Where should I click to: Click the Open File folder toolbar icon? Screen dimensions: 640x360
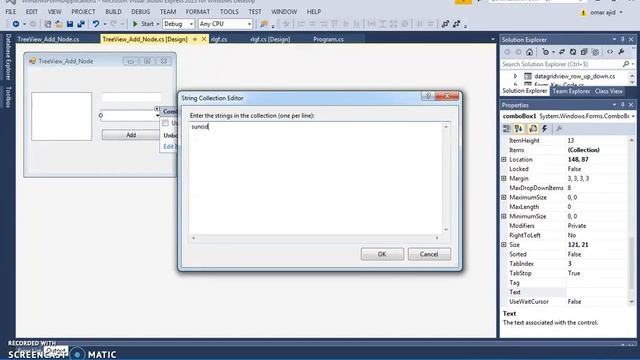tap(59, 24)
